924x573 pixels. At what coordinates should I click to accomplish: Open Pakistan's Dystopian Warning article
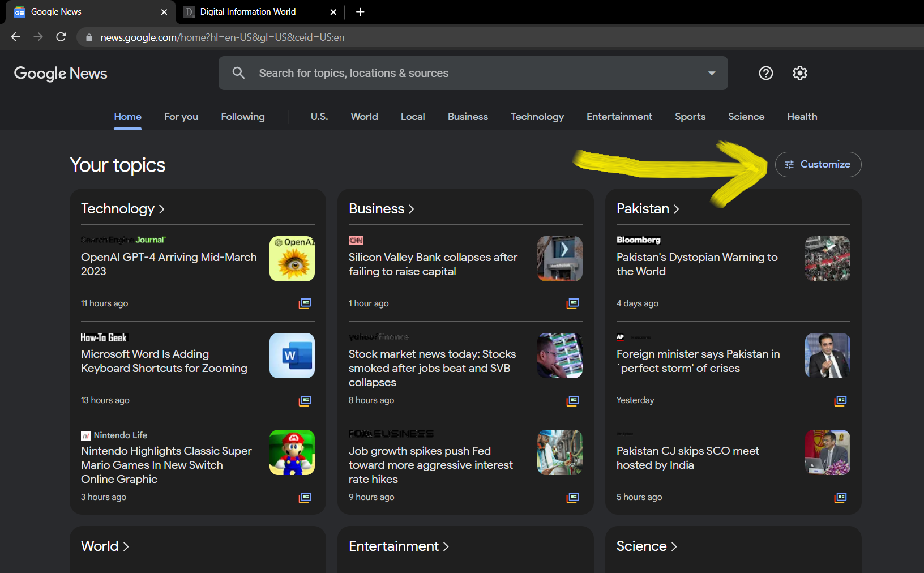pyautogui.click(x=697, y=264)
